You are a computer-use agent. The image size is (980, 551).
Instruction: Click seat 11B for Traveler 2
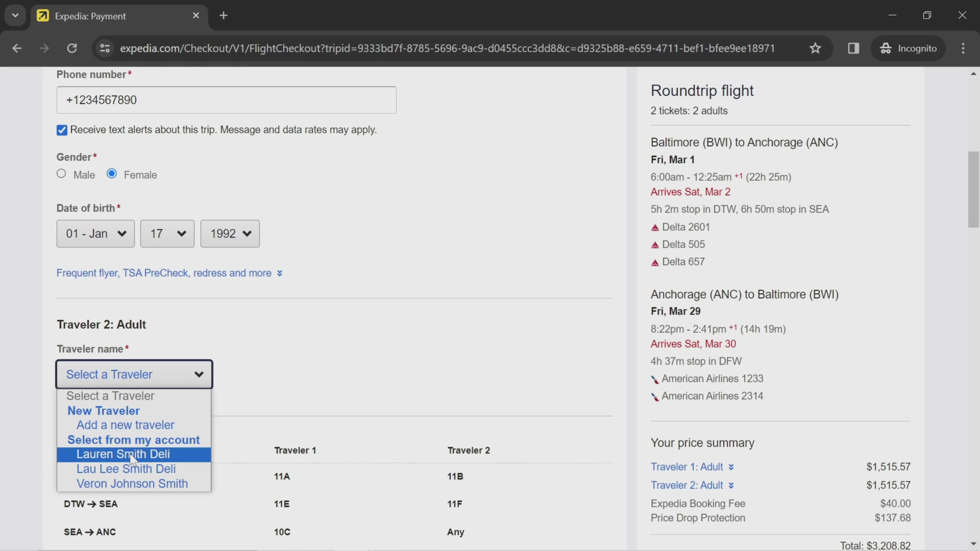coord(455,476)
